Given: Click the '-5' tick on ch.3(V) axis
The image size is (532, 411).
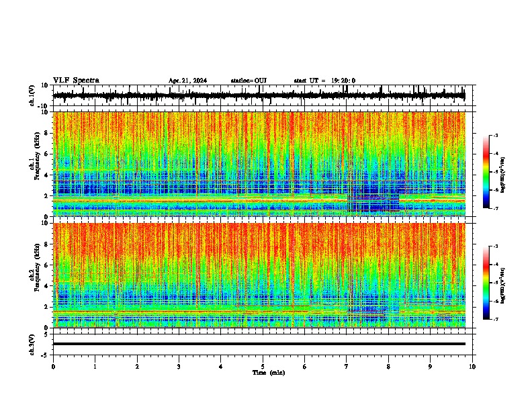Looking at the screenshot, I should (46, 355).
